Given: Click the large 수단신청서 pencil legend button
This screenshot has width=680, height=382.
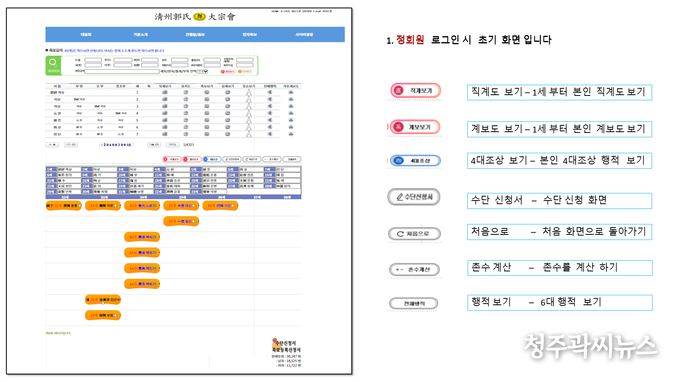Looking at the screenshot, I should pos(414,197).
